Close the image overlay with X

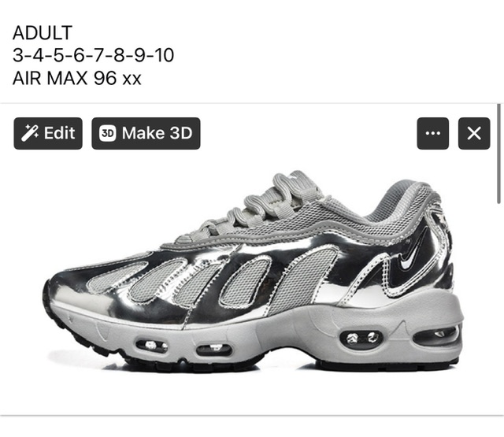[474, 133]
